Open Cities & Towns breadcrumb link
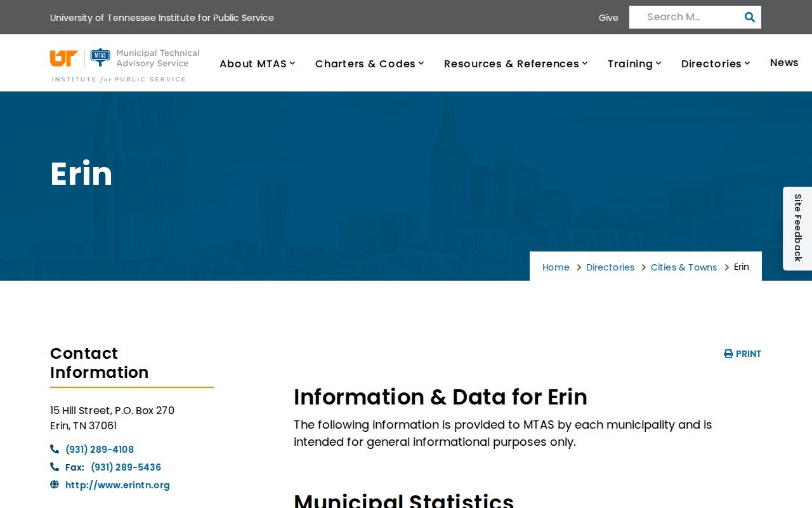Image resolution: width=812 pixels, height=508 pixels. pos(684,267)
